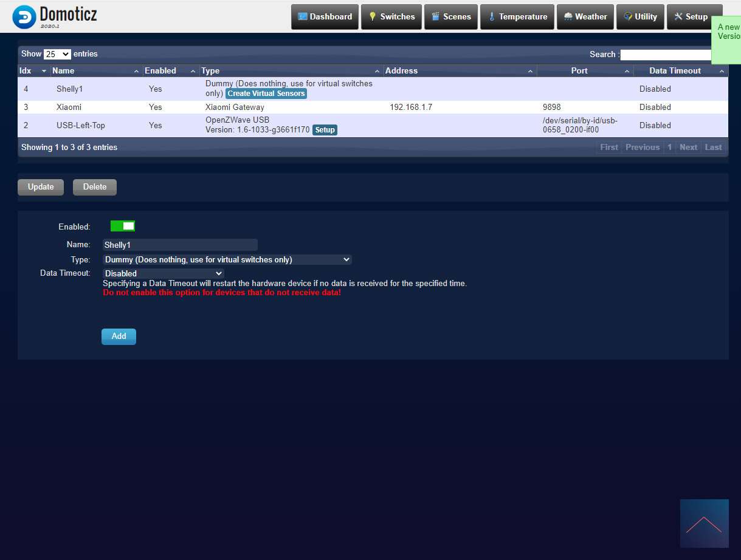Open the Scenes section
This screenshot has height=560, width=741.
(450, 17)
